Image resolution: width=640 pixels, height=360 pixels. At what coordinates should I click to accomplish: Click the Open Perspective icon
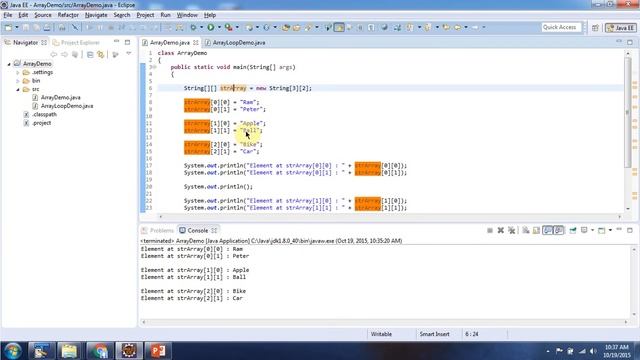click(x=596, y=28)
